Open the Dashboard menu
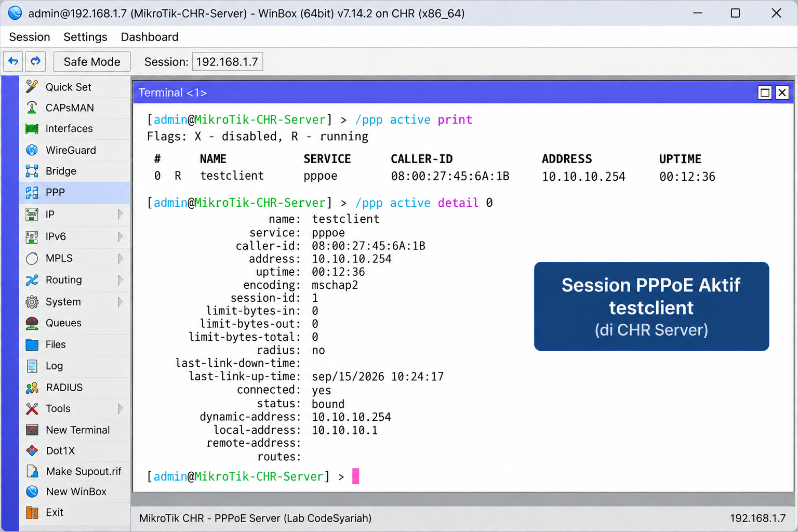The image size is (798, 532). pos(150,37)
